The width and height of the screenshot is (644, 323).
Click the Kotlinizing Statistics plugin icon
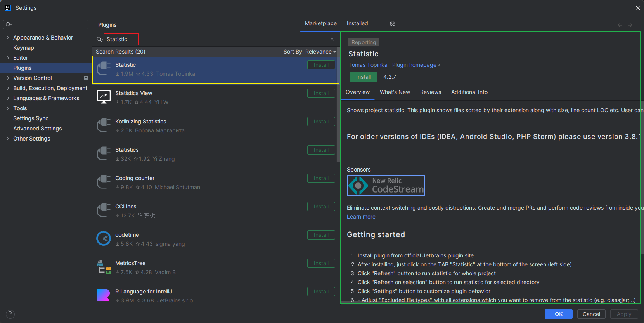104,126
